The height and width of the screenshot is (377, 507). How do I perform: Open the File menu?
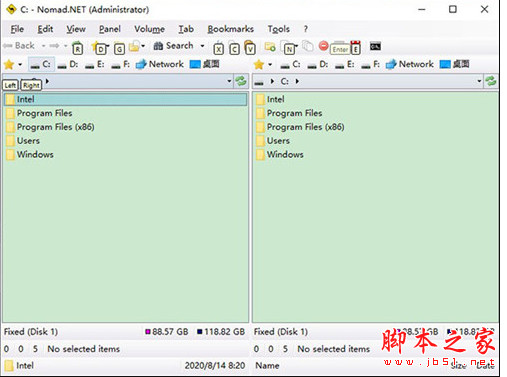[x=17, y=29]
